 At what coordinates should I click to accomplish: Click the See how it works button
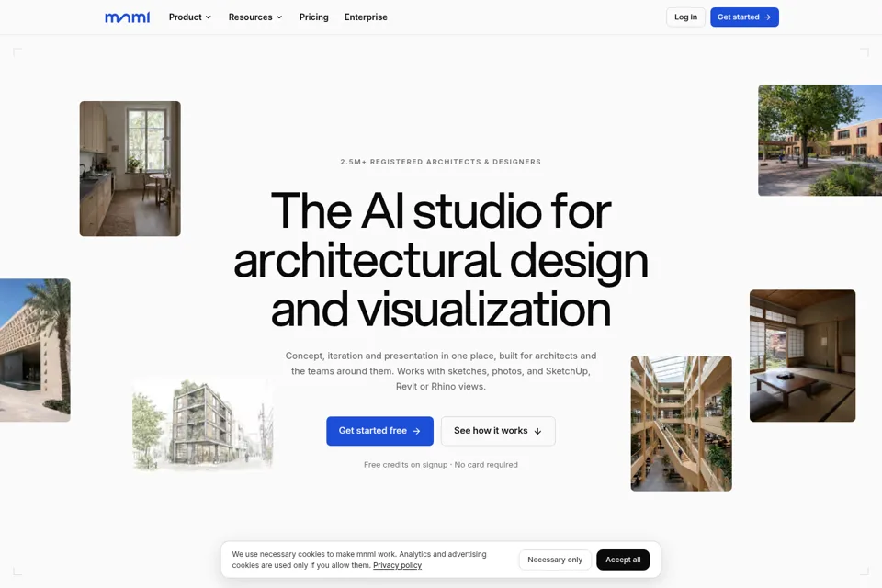point(498,431)
